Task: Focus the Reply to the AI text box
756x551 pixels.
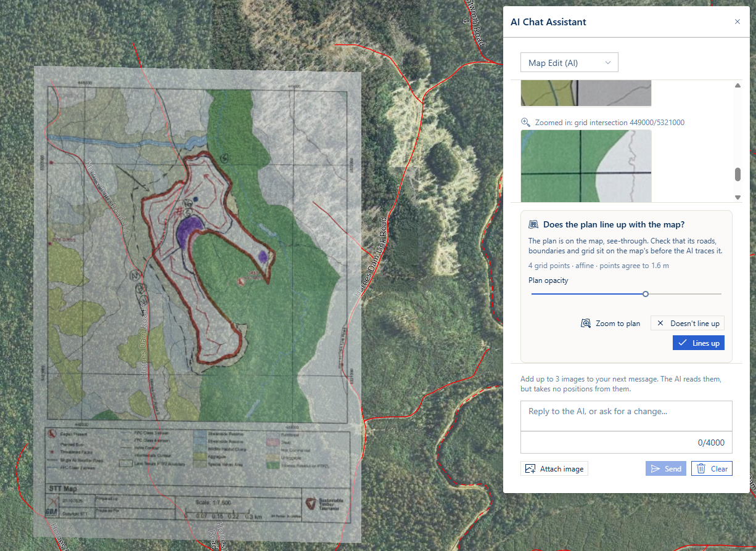Action: (627, 416)
